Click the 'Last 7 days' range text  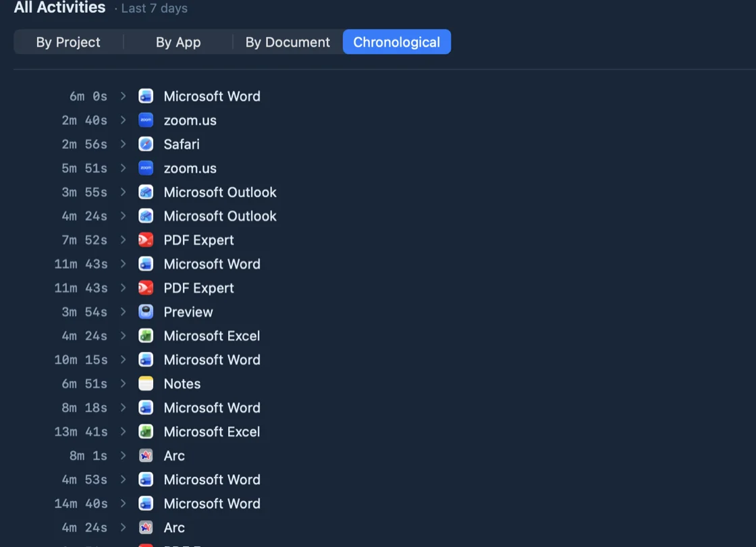point(155,8)
